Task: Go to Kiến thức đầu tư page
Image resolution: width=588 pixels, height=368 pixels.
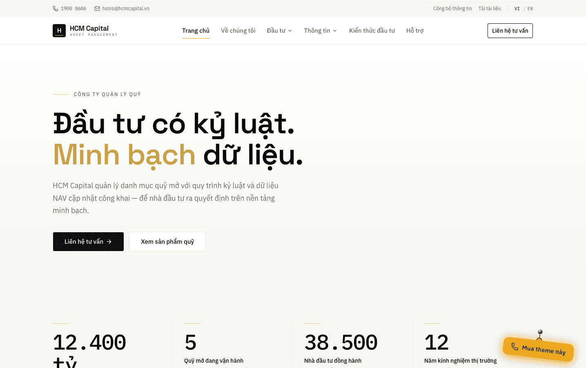Action: pos(372,31)
